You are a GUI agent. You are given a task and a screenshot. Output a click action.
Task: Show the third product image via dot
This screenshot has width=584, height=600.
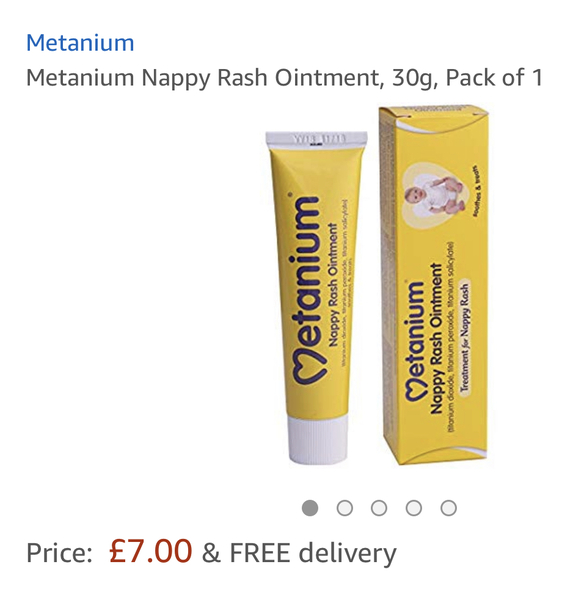379,508
